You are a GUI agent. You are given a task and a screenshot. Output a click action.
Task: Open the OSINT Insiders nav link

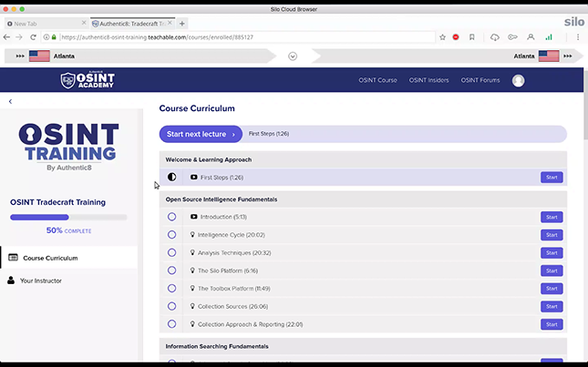click(x=428, y=80)
